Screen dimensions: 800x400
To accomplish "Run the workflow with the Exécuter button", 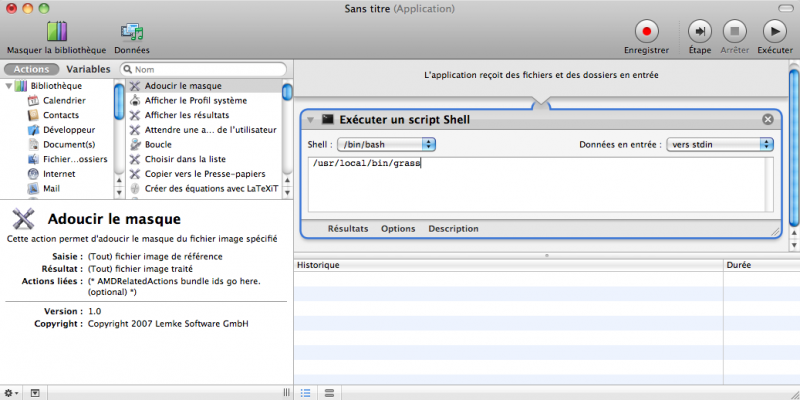I will click(774, 31).
